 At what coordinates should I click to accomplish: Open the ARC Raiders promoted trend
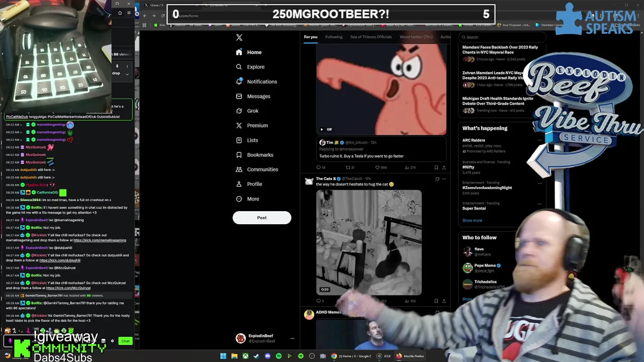click(x=474, y=140)
